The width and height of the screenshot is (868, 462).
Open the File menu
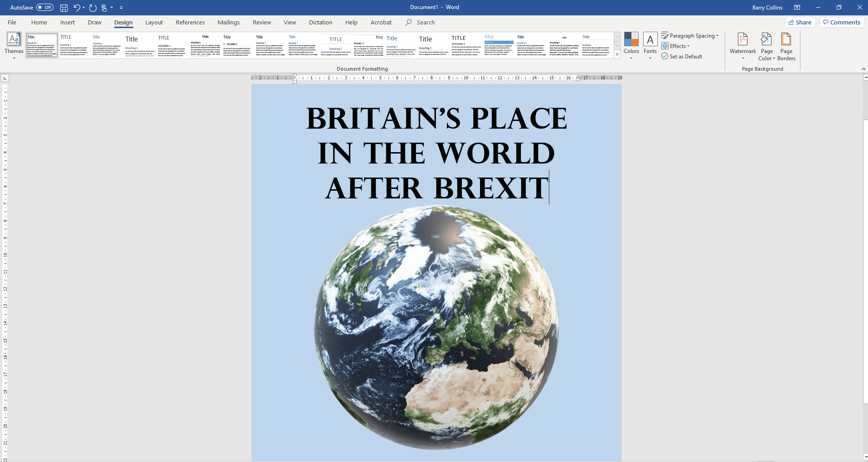click(x=12, y=22)
